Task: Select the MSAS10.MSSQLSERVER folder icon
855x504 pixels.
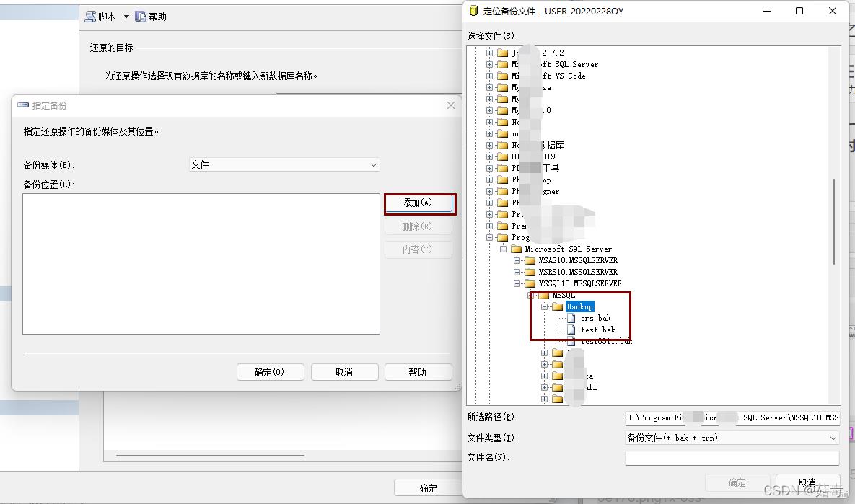Action: click(x=530, y=260)
